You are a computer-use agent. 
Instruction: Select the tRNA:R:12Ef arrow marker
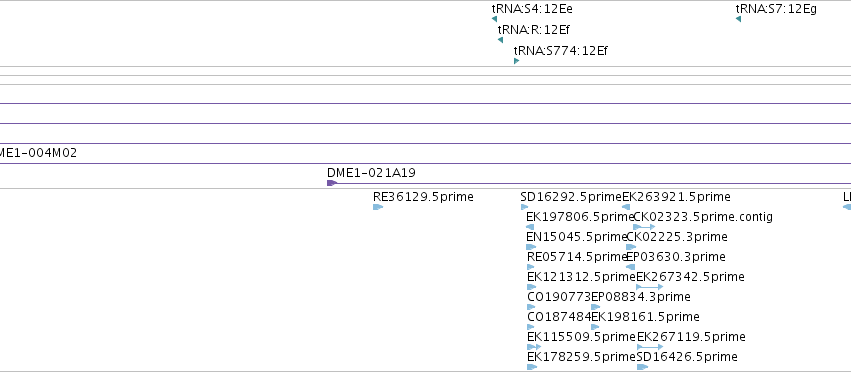click(x=500, y=40)
